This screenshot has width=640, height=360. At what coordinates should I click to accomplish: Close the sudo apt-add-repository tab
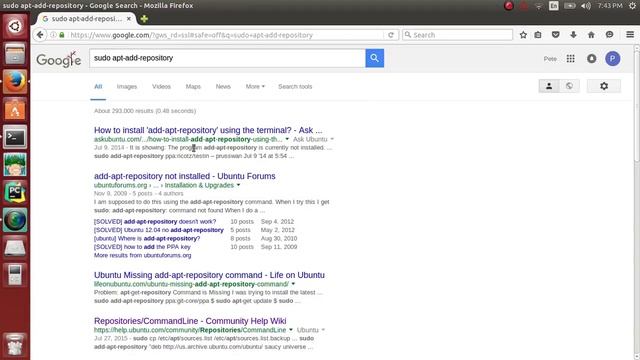point(129,19)
